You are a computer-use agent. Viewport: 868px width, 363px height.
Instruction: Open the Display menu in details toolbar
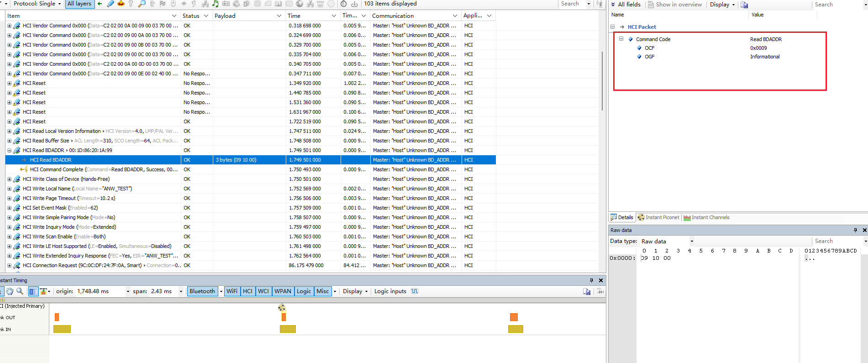722,5
